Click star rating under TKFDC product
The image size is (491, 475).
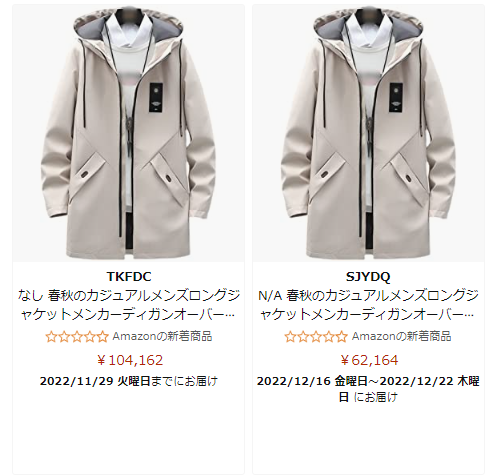click(77, 337)
